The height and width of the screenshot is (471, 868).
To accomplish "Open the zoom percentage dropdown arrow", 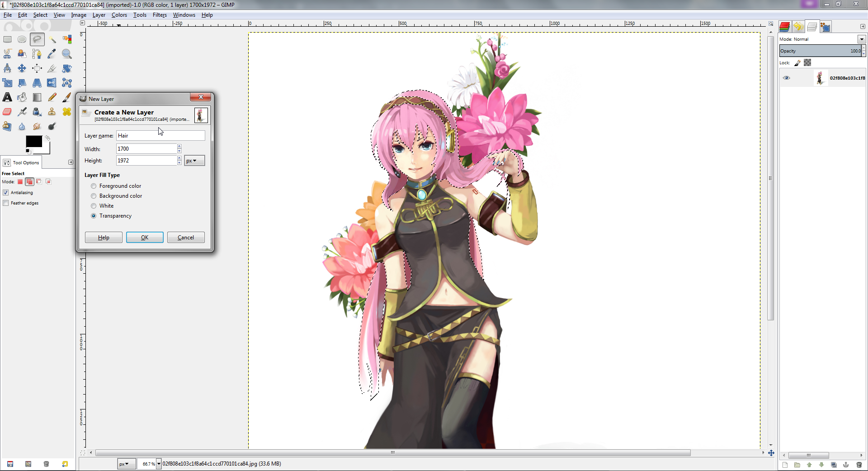I will click(159, 464).
